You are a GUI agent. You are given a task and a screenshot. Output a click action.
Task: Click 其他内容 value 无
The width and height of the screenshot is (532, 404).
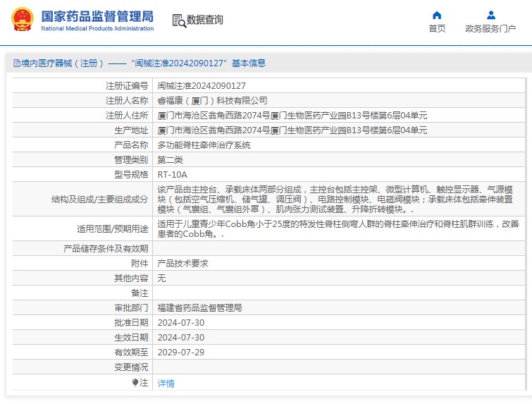click(162, 278)
